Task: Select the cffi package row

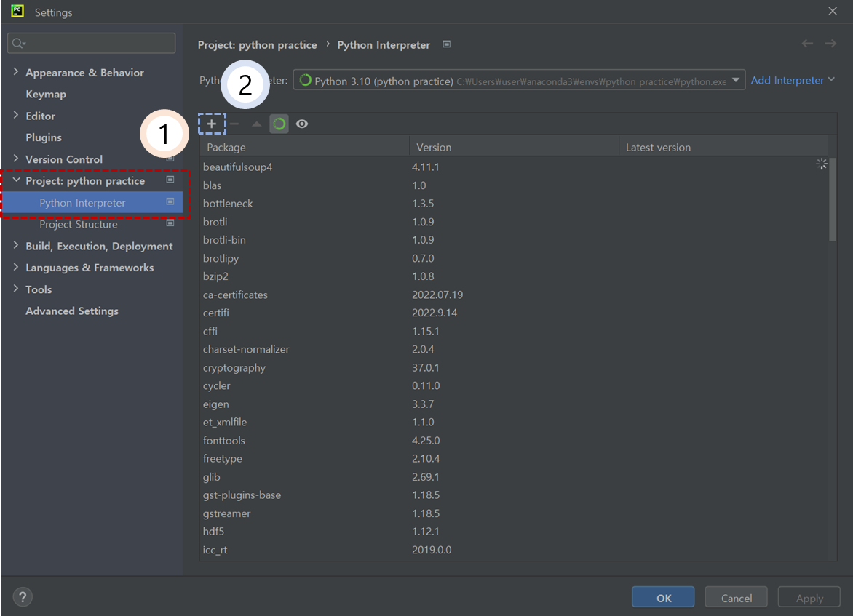Action: (514, 331)
